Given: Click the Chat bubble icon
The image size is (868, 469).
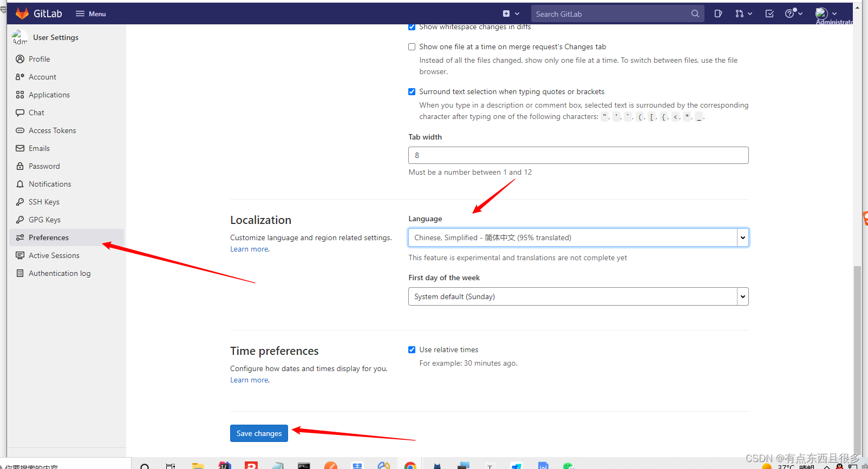Looking at the screenshot, I should point(20,113).
